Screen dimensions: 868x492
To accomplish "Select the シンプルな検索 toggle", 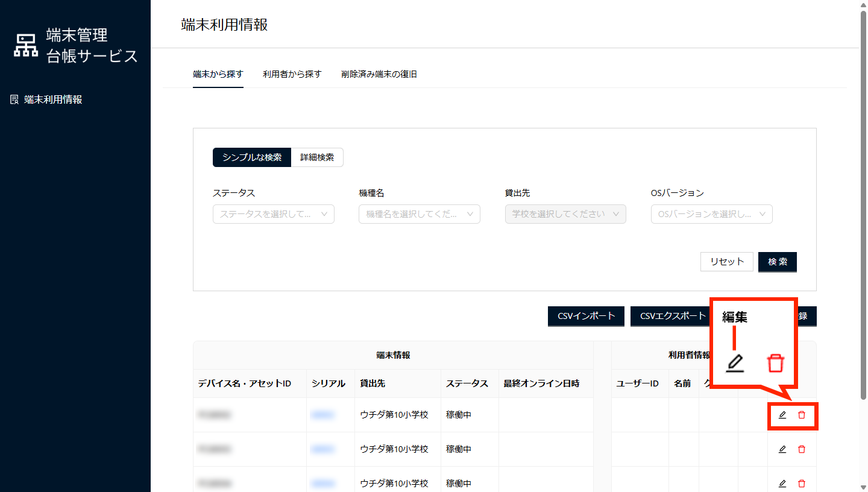I will tap(252, 157).
